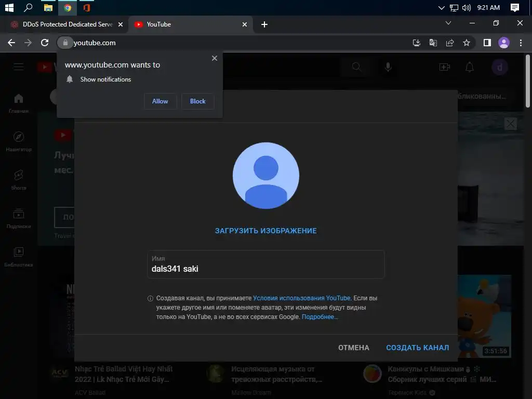Share this page icon

coord(450,43)
